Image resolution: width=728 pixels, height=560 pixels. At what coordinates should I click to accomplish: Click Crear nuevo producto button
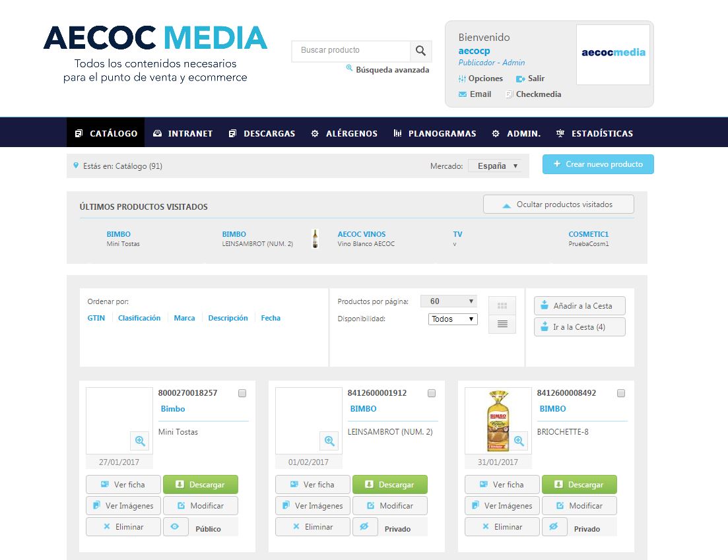[x=598, y=164]
